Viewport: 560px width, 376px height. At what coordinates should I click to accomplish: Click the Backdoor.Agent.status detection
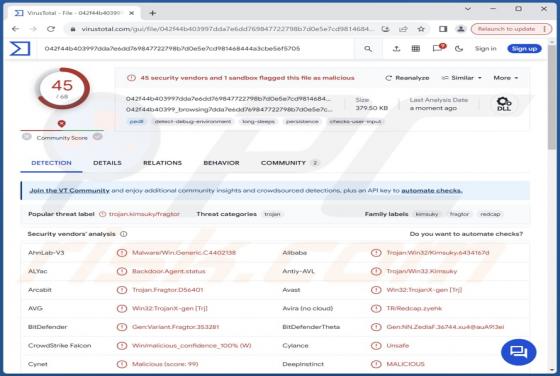tap(169, 271)
